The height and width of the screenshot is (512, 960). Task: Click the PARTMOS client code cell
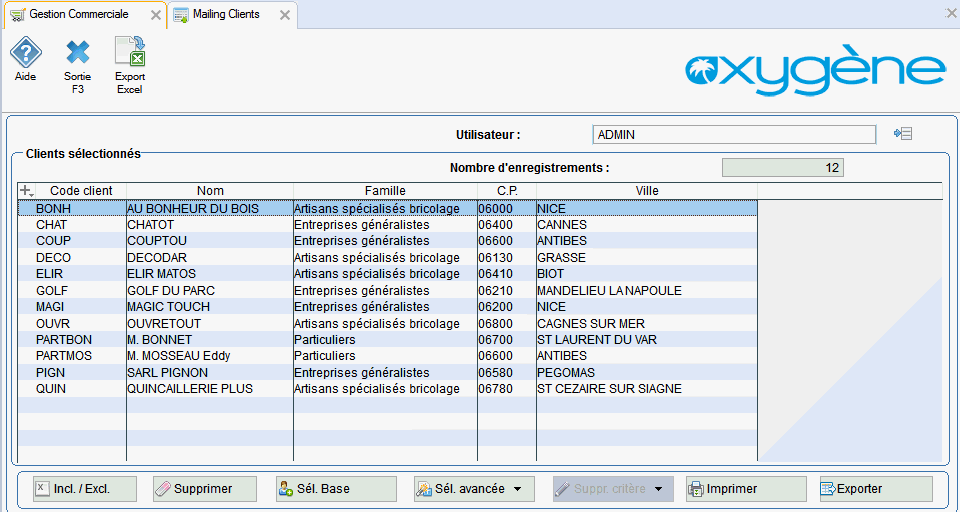click(72, 355)
